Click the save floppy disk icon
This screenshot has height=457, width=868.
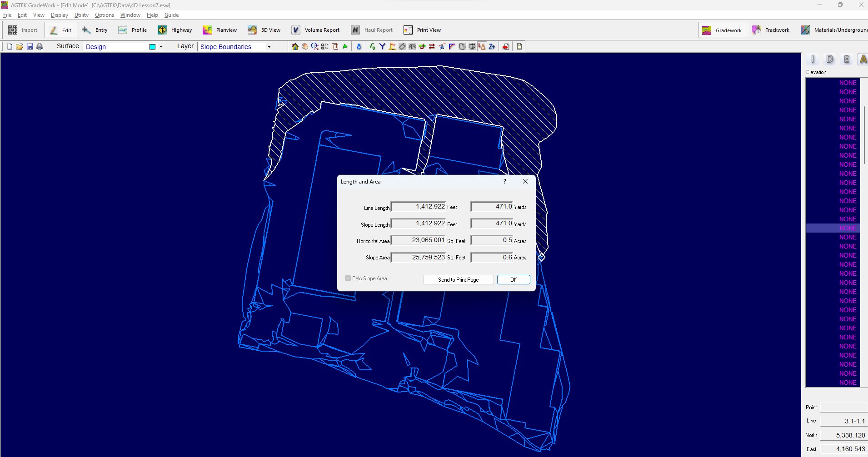[30, 46]
